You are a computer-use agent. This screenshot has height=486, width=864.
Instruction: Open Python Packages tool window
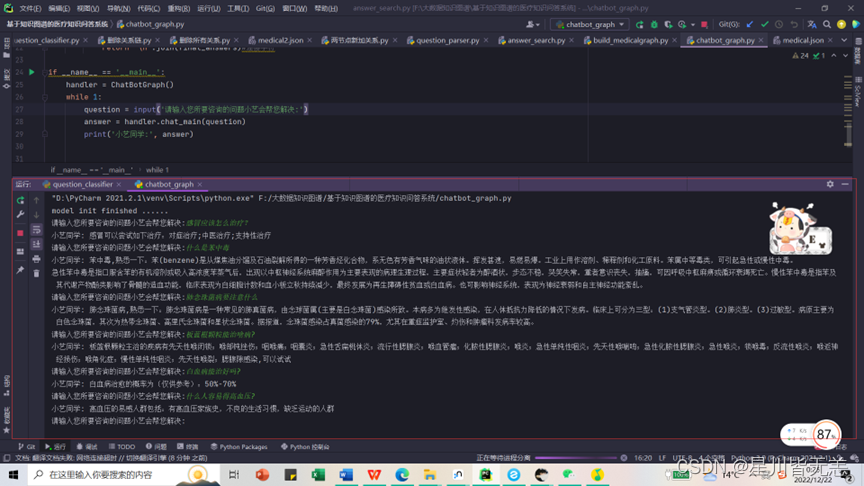tap(239, 447)
